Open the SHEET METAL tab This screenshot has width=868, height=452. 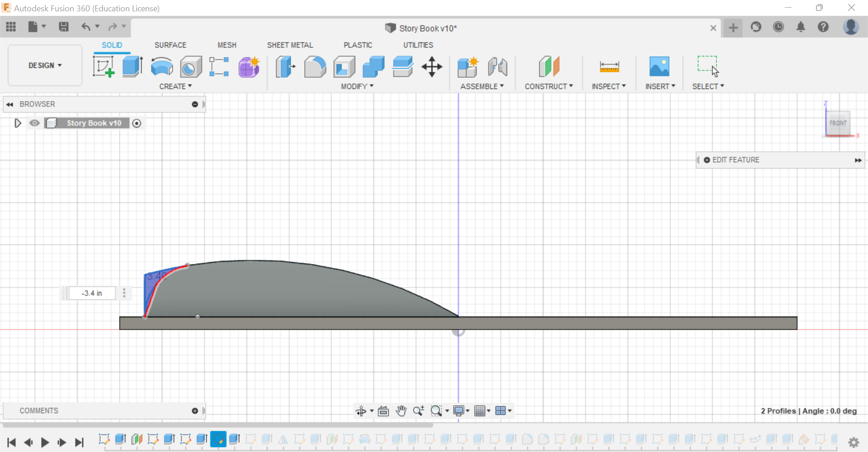click(290, 45)
